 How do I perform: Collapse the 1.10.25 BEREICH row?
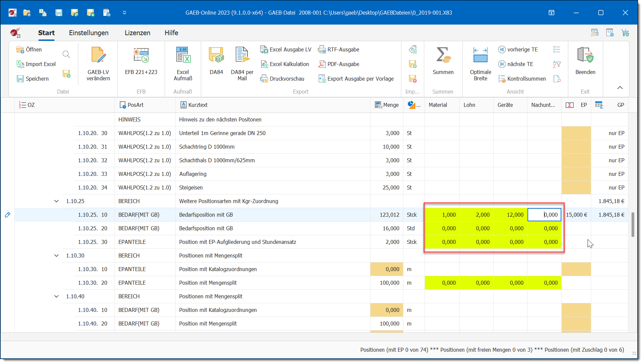(x=56, y=201)
